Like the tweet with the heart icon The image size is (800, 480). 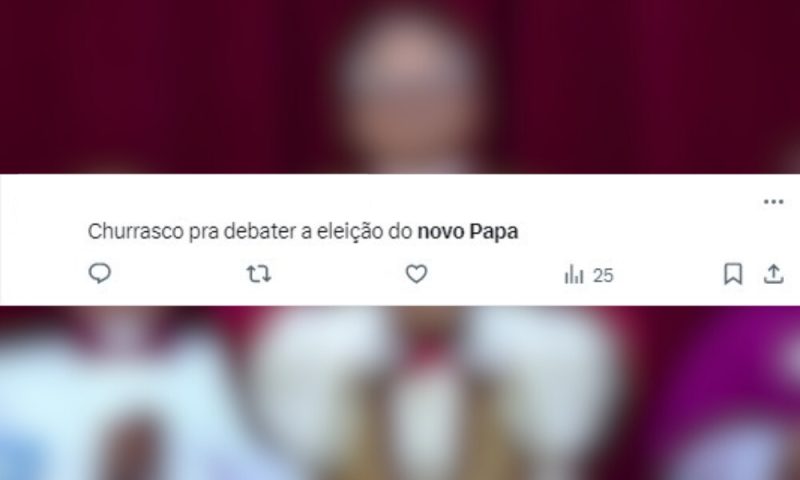(416, 274)
